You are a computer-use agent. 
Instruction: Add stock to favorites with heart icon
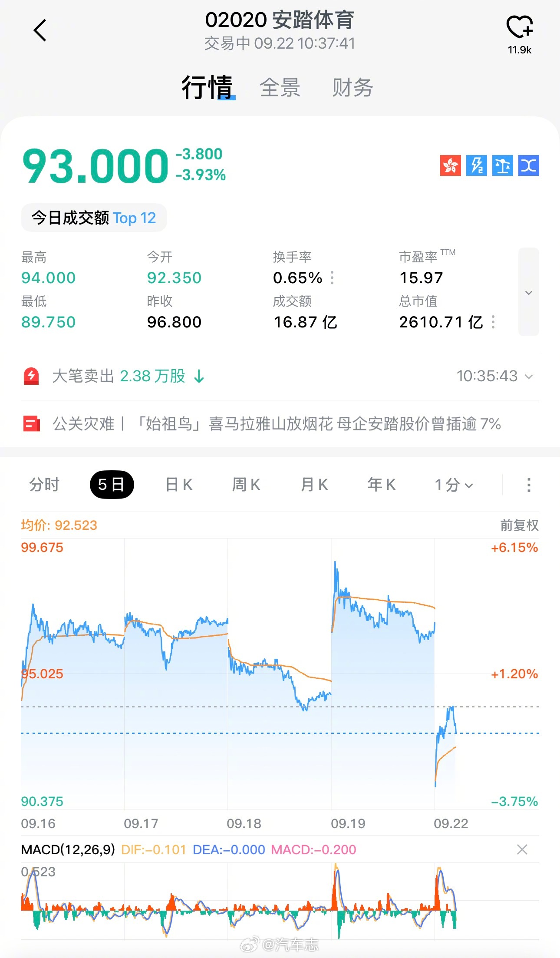click(x=520, y=27)
